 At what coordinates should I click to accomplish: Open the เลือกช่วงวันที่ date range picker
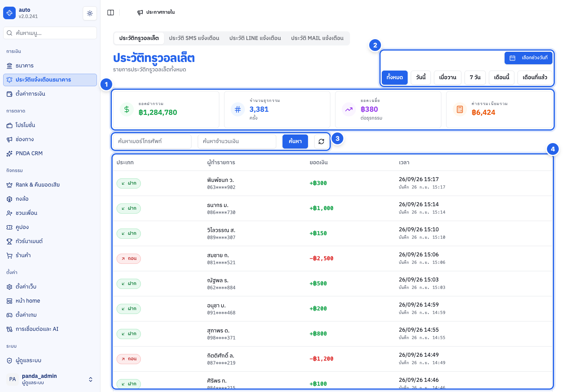[x=529, y=58]
